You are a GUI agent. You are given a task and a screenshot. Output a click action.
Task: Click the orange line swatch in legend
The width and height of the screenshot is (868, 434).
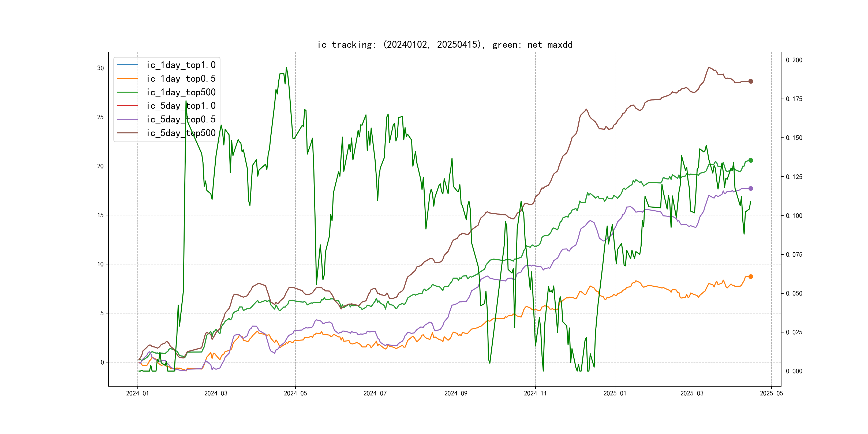click(x=128, y=78)
